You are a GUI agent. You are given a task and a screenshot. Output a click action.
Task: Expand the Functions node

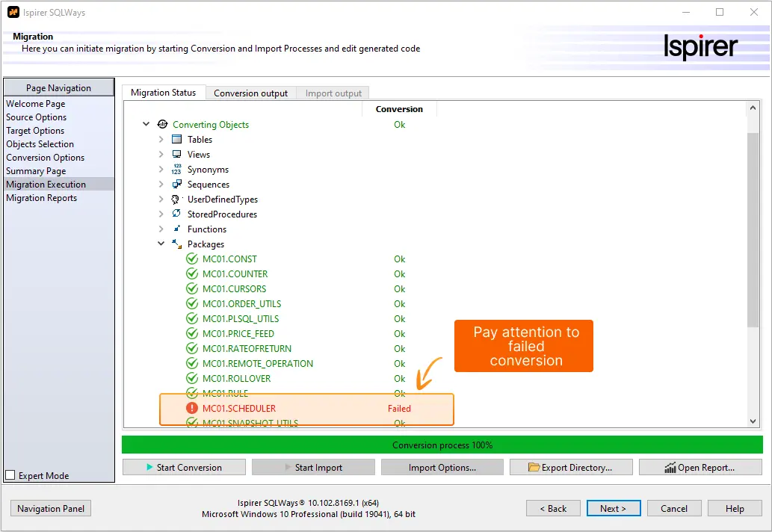(161, 229)
